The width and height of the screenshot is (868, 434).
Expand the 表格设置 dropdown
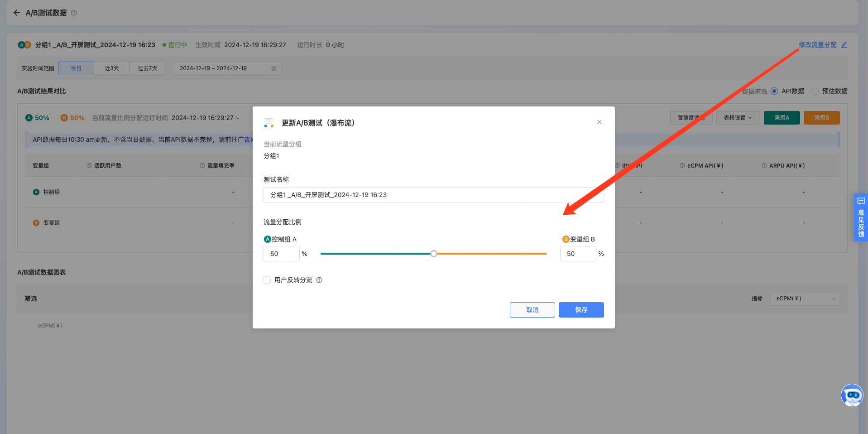coord(738,118)
